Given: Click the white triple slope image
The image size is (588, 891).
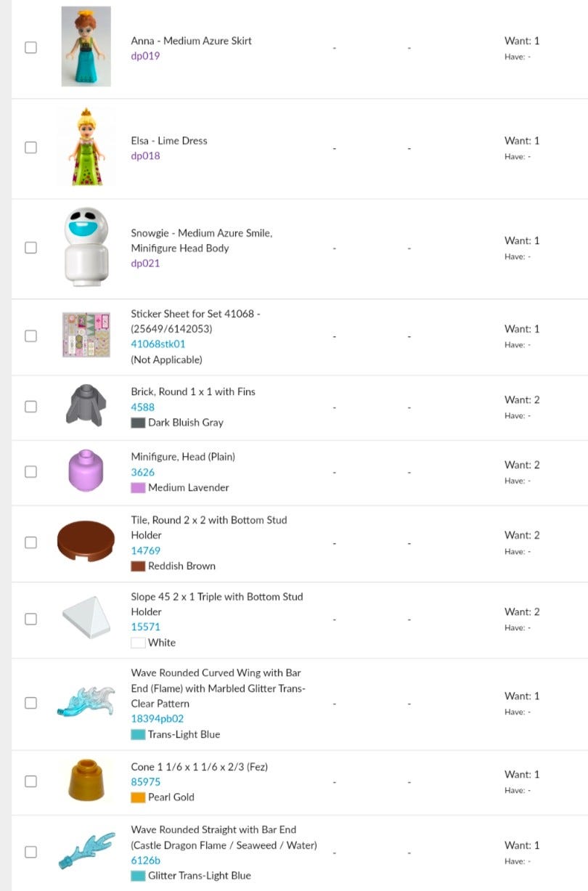Looking at the screenshot, I should coord(86,618).
